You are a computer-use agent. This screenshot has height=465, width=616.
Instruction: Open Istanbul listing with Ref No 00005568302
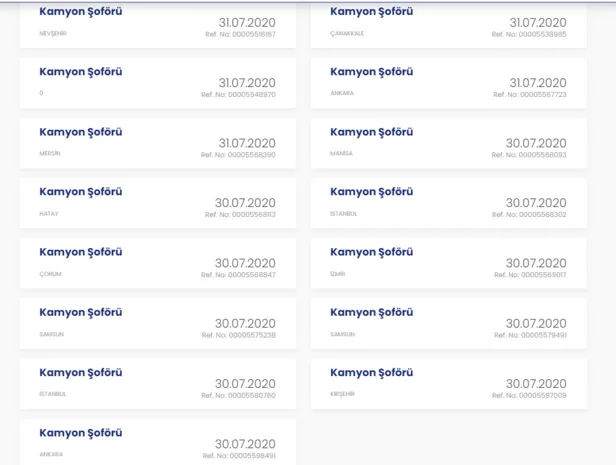click(371, 192)
